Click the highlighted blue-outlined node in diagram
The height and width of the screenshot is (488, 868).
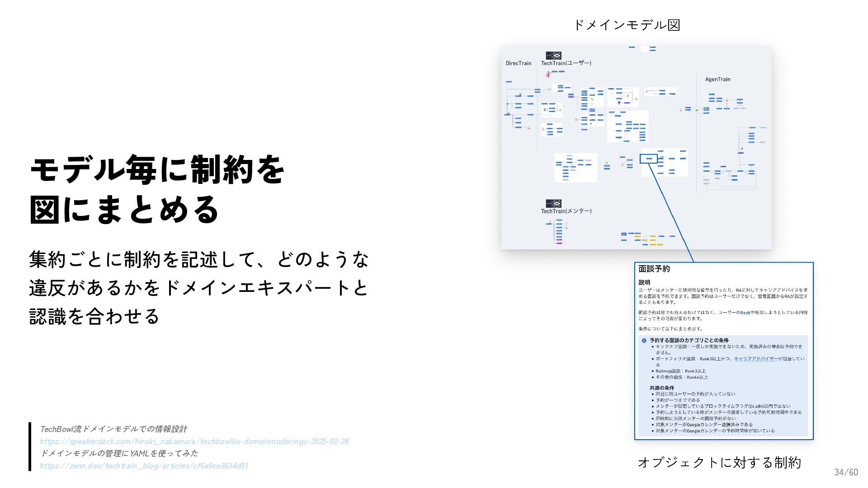tap(649, 159)
